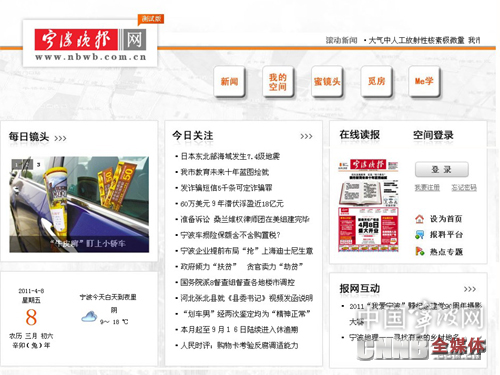Open the newspaper front page thumbnail
The width and height of the screenshot is (500, 375).
368,205
